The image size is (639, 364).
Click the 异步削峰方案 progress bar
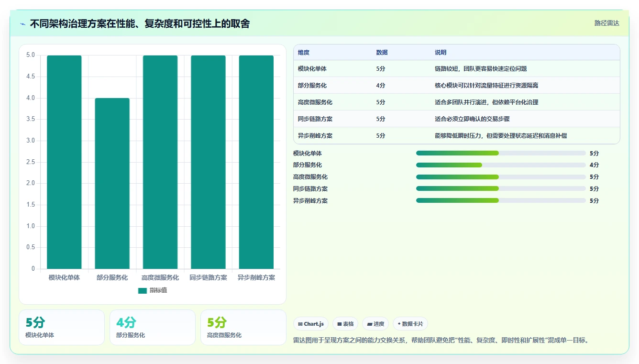501,200
